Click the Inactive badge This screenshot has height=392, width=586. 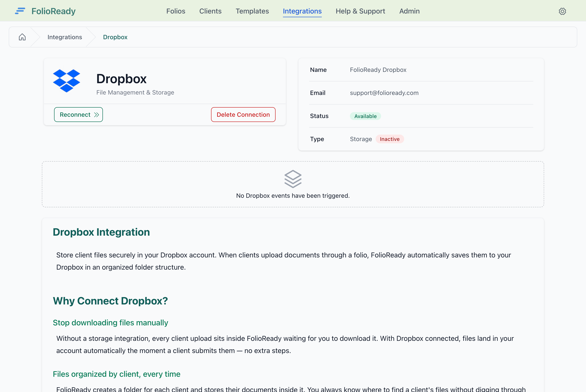pyautogui.click(x=390, y=139)
